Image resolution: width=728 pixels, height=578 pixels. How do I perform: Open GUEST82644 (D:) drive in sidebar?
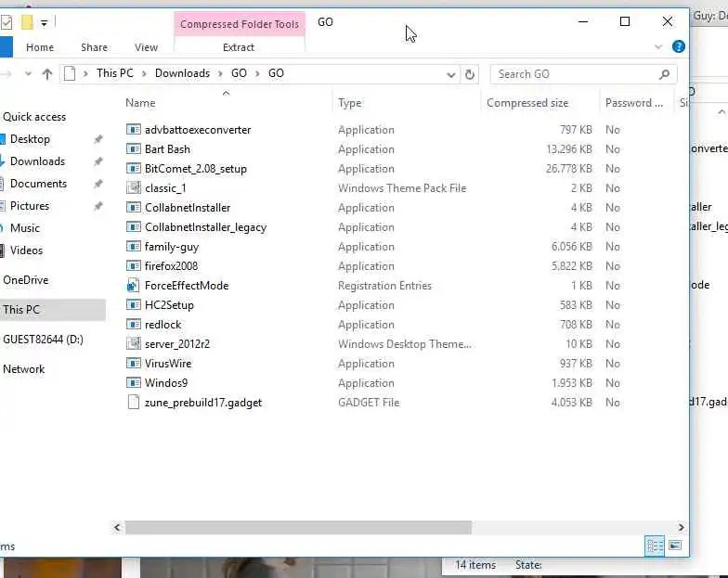(43, 340)
